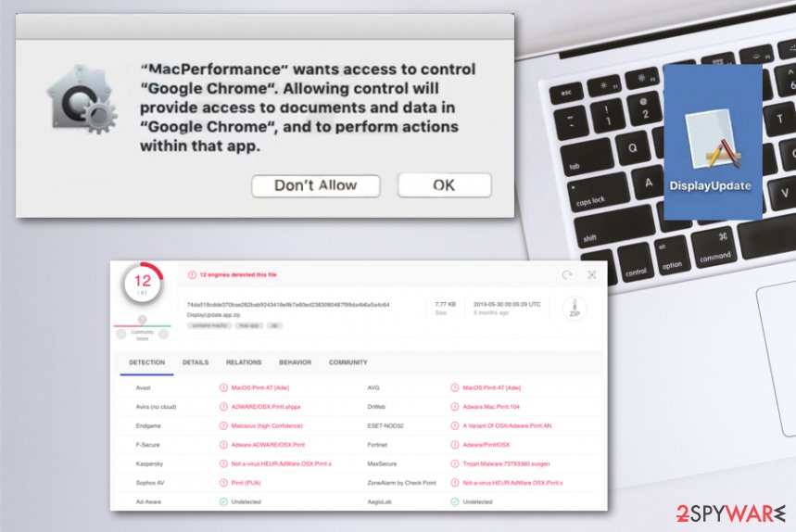Click warning icon in Sophos AV row

point(223,483)
